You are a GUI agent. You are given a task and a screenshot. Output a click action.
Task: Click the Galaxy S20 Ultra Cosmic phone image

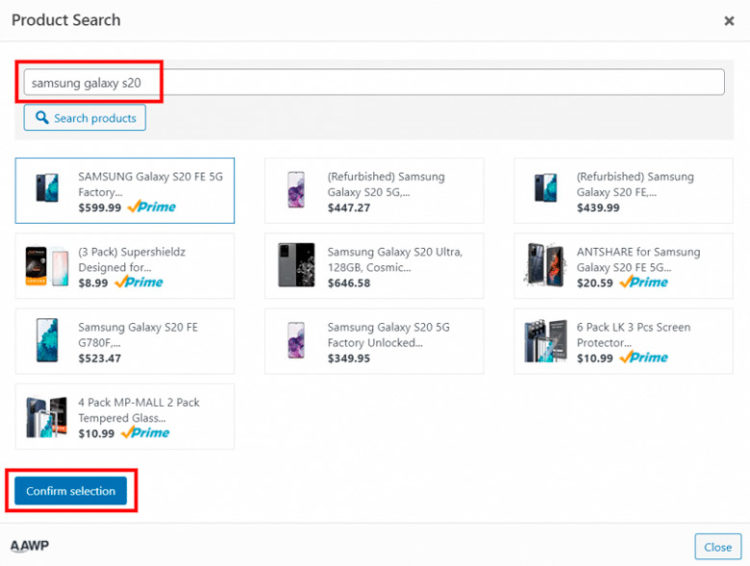(297, 265)
